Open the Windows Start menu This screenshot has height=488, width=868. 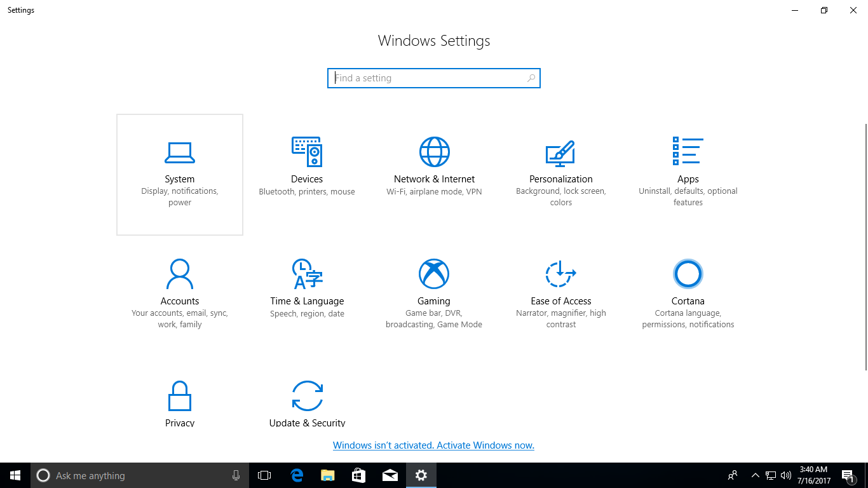[15, 475]
